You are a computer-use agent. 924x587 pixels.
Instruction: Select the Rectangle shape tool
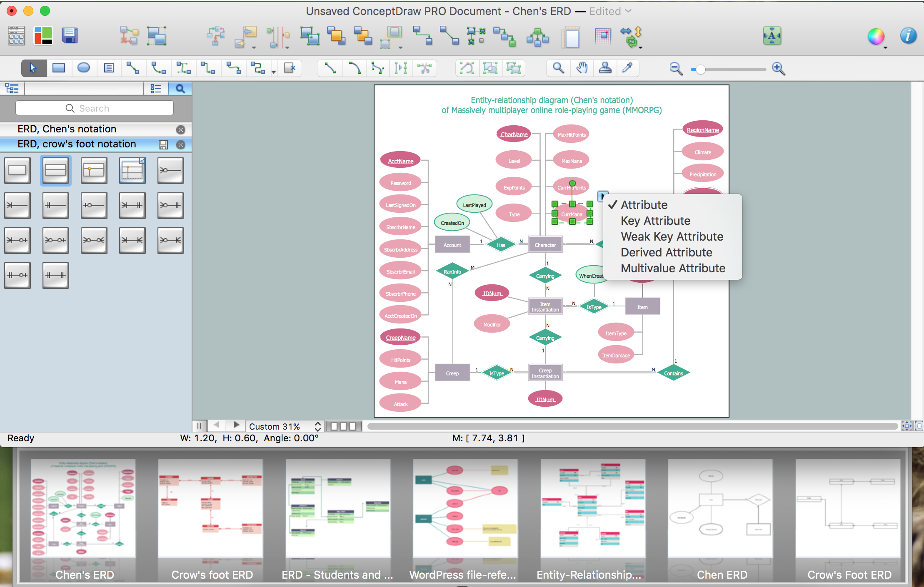point(59,69)
